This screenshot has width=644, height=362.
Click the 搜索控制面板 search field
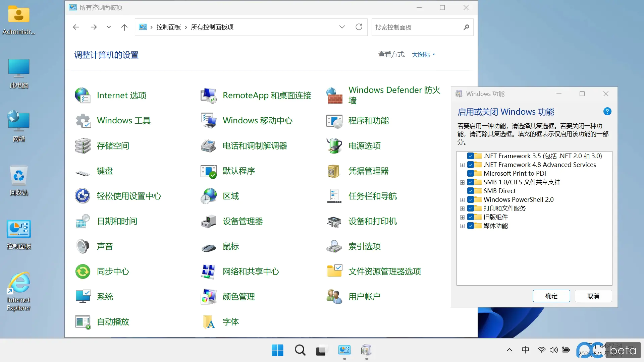(x=422, y=27)
